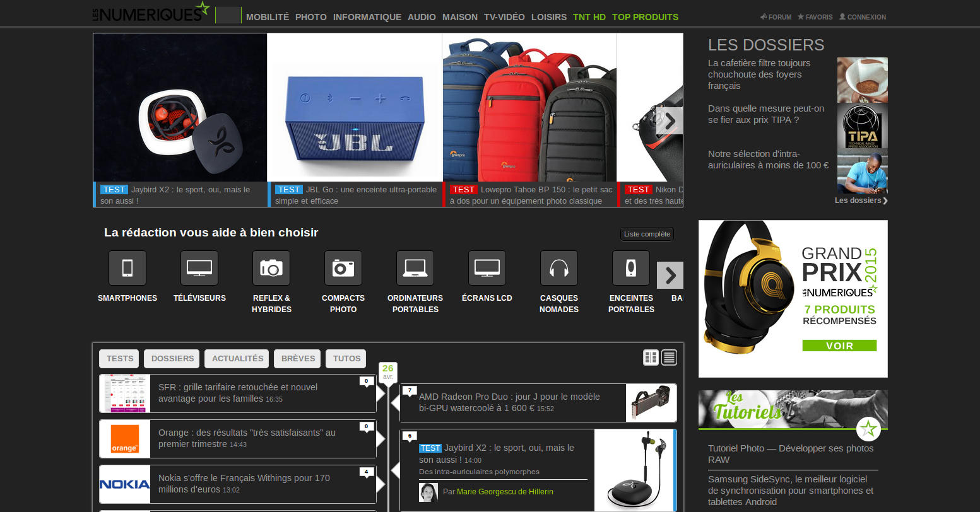Open the intra-auriculaires selection dossier link
The image size is (980, 512).
coord(769,160)
